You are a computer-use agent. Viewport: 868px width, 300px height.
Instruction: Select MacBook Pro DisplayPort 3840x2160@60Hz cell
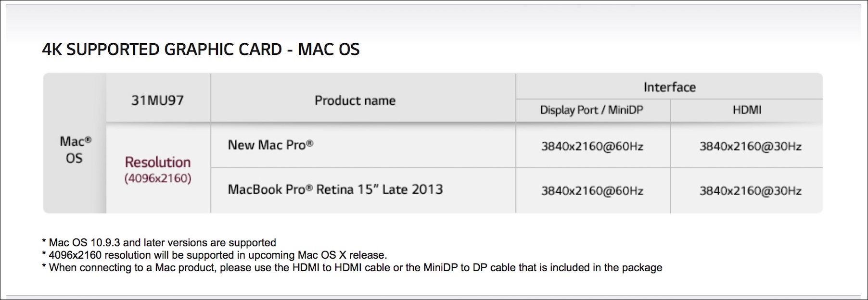click(x=592, y=191)
